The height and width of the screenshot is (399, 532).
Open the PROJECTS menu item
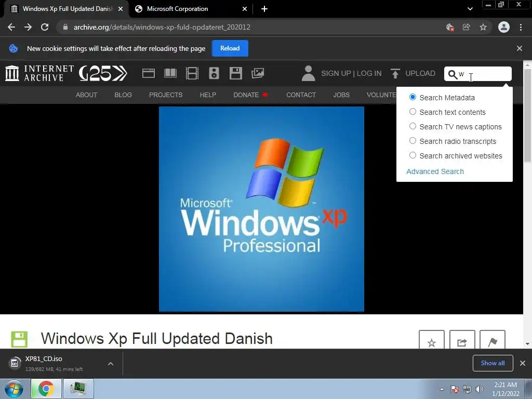166,95
